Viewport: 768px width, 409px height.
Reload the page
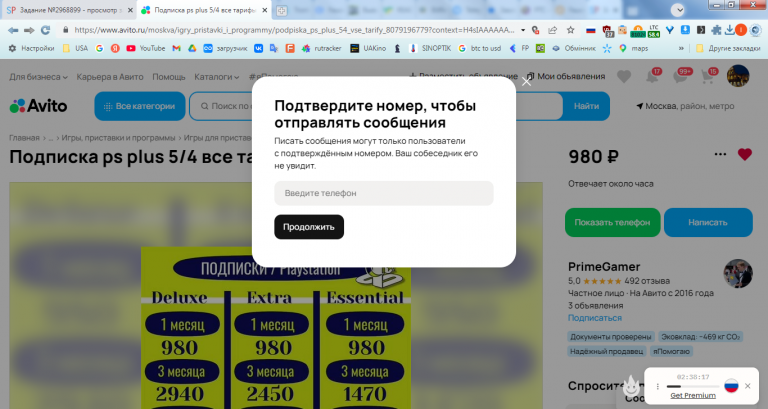(46, 30)
